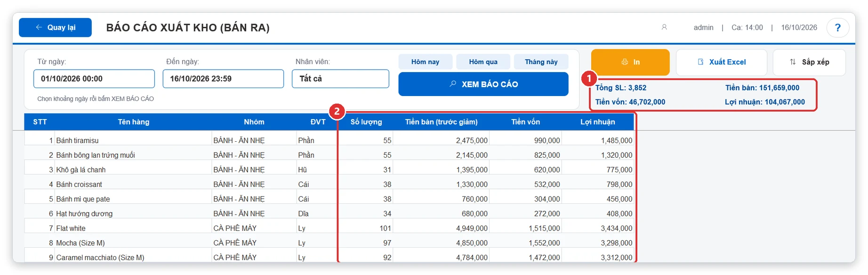
Task: Select the Bánh croissant row name
Action: click(79, 184)
